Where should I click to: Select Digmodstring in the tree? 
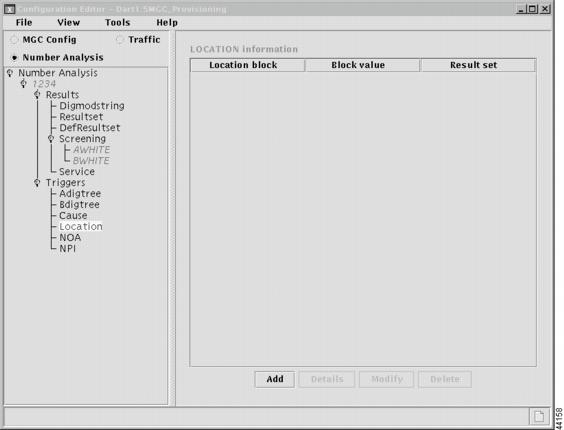[x=92, y=106]
